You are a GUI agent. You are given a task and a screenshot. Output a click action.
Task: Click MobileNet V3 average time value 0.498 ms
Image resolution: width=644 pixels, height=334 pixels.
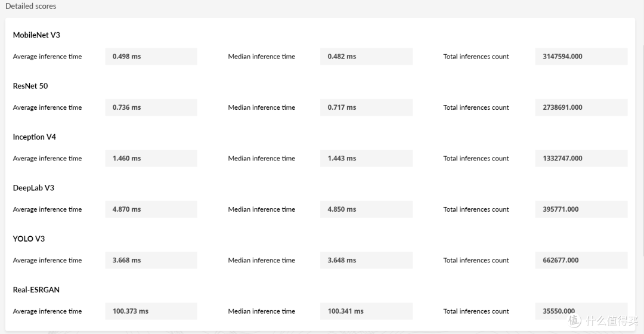(x=126, y=57)
